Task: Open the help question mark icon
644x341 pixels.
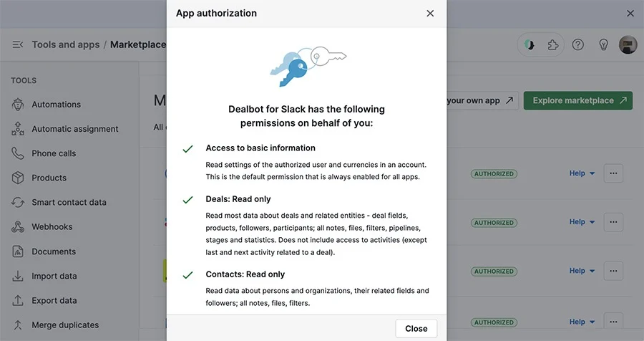Action: pyautogui.click(x=578, y=44)
